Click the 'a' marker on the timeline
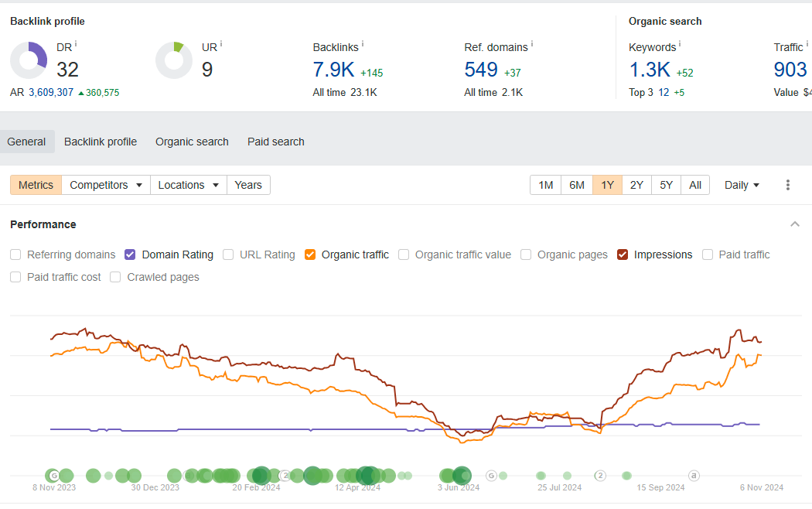Image resolution: width=812 pixels, height=509 pixels. pos(694,476)
